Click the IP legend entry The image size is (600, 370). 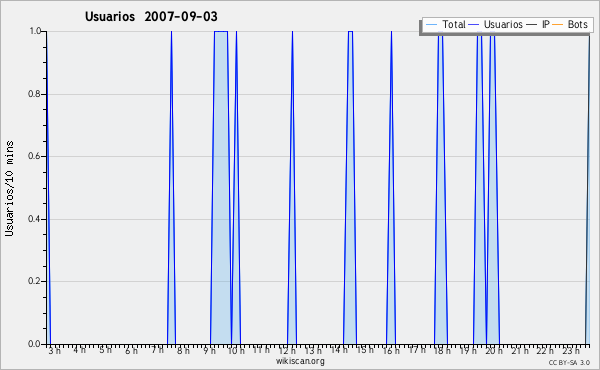538,24
